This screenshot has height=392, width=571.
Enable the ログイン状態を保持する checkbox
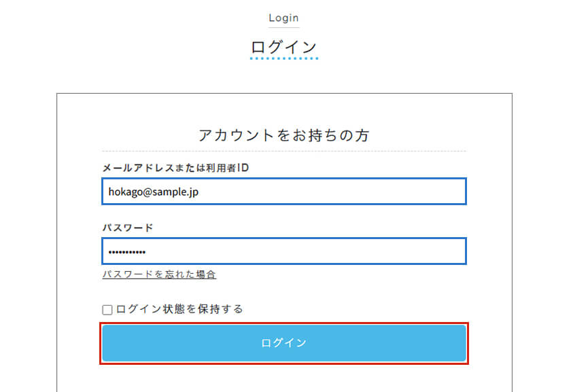tap(107, 310)
